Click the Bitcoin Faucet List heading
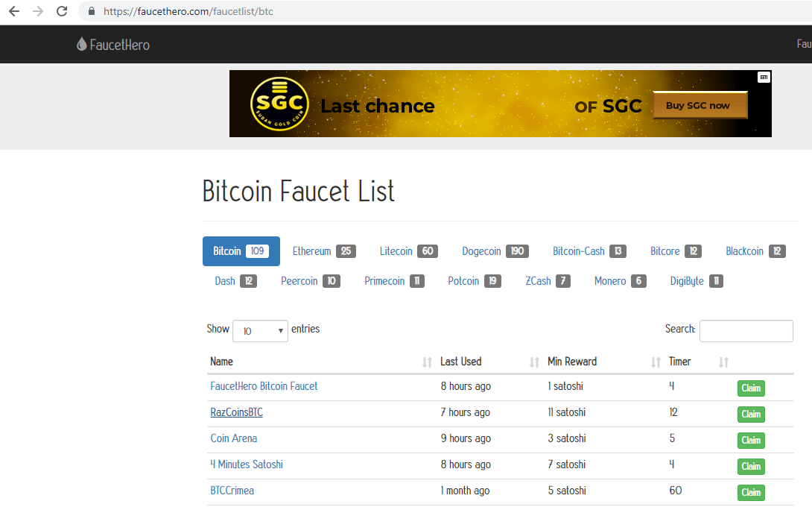 click(298, 191)
